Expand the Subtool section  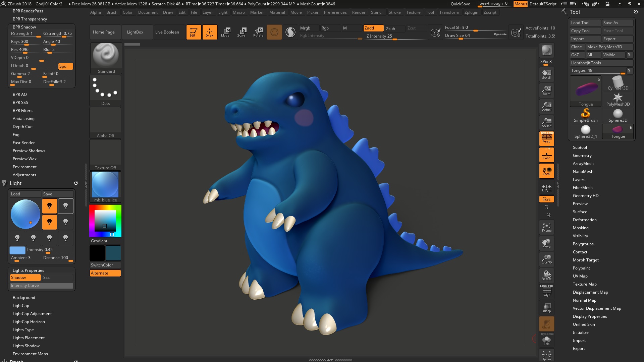coord(580,147)
